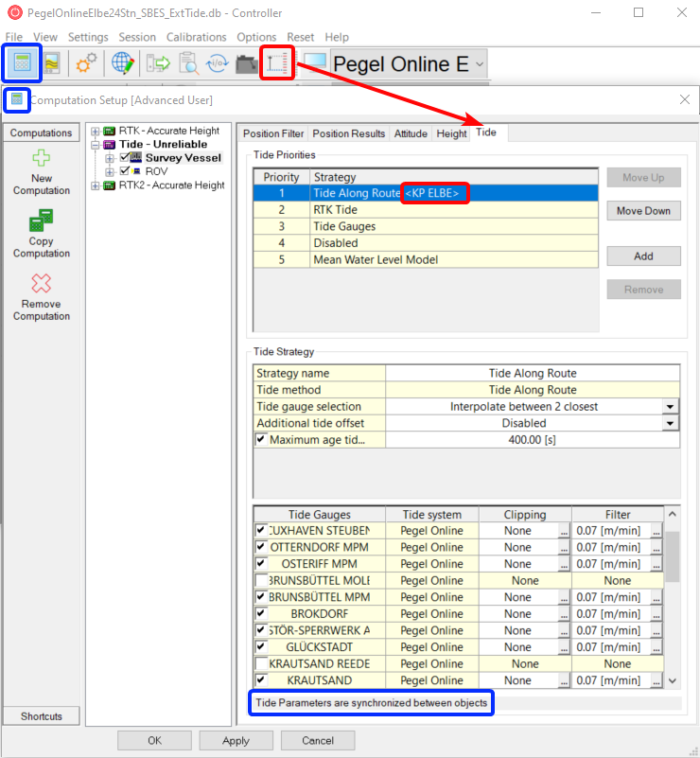This screenshot has height=758, width=700.
Task: Uncheck the Maximum age tide checkbox
Action: click(x=261, y=440)
